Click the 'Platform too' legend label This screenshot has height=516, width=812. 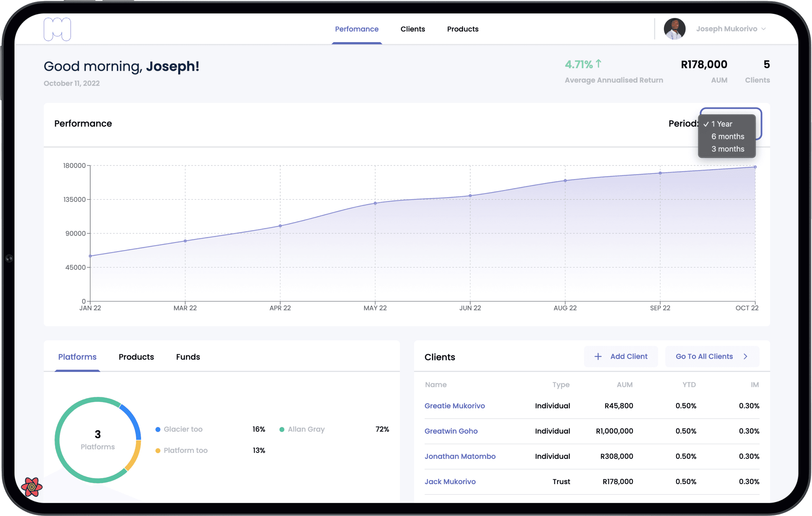tap(185, 451)
